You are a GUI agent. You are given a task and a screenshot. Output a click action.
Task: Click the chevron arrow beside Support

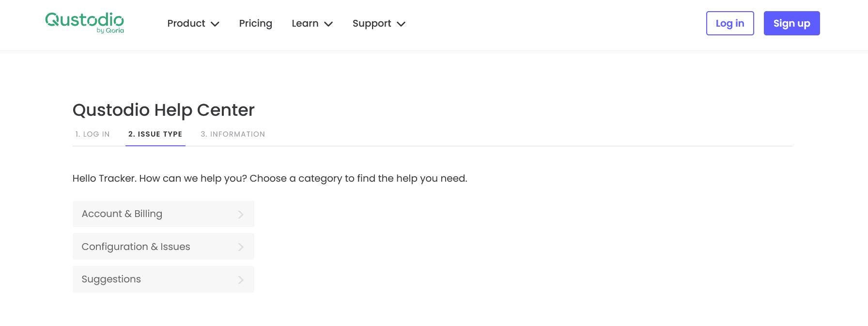tap(401, 24)
